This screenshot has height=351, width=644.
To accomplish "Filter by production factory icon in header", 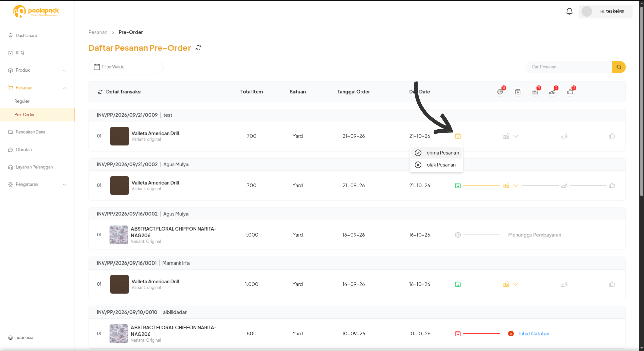I will [535, 92].
